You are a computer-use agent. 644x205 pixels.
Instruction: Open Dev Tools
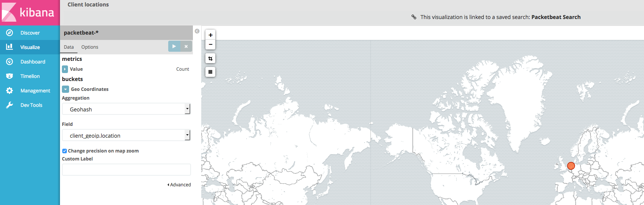[31, 105]
